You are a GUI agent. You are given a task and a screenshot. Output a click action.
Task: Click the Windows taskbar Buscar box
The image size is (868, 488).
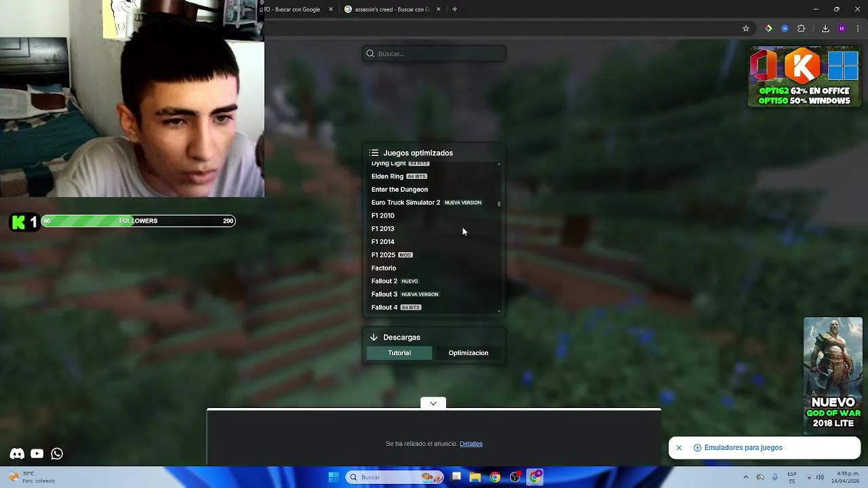[x=393, y=477]
